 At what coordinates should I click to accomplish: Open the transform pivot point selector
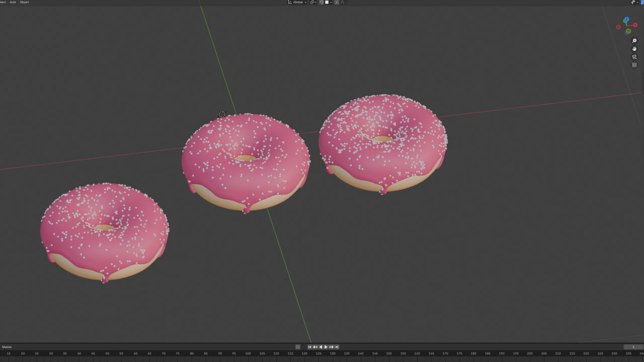[312, 3]
